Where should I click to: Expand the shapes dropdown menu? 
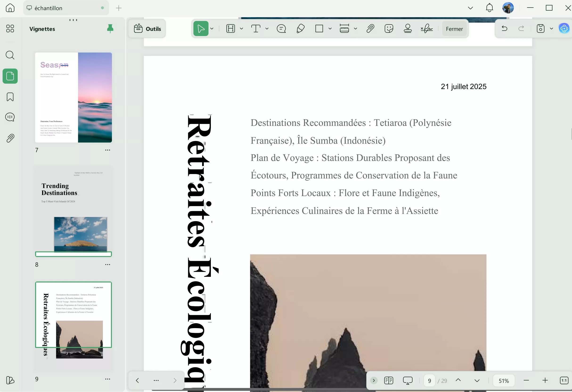pos(330,29)
